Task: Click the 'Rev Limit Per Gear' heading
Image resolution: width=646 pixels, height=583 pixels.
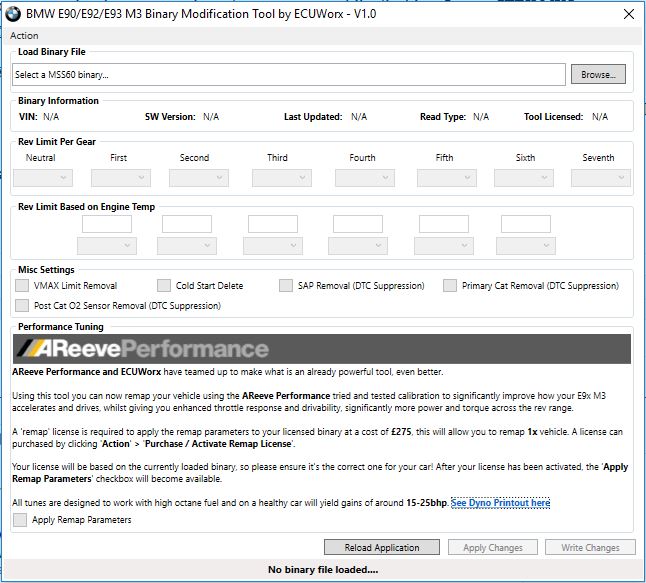Action: 57,141
